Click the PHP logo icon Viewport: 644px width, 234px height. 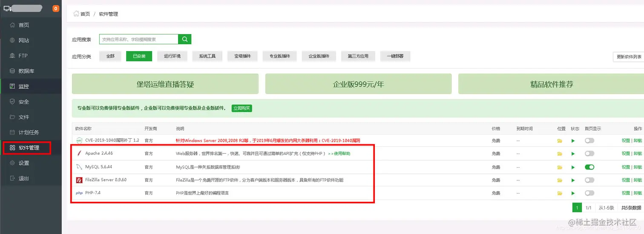[79, 193]
